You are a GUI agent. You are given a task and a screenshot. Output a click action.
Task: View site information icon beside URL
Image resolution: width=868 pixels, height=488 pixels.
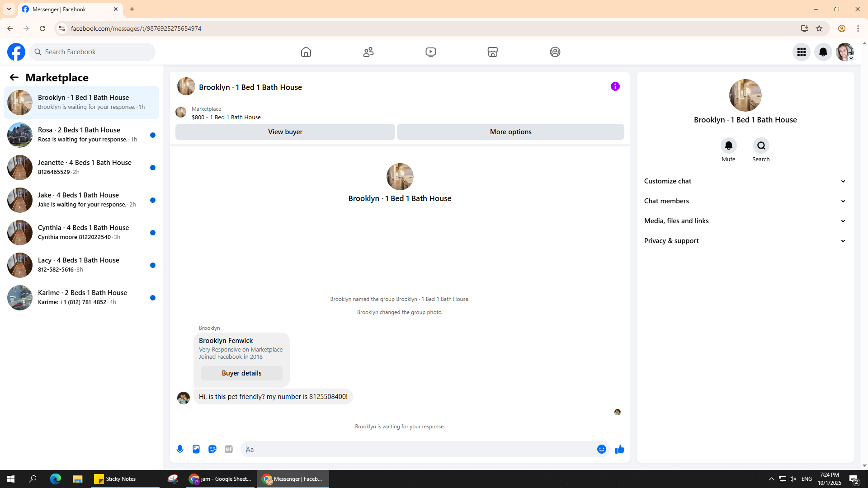point(62,28)
